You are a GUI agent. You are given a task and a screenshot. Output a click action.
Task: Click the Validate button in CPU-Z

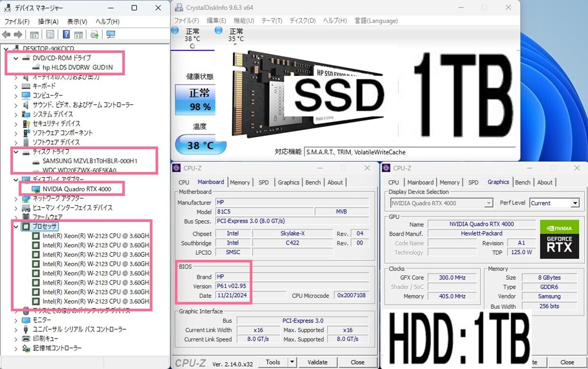point(318,362)
